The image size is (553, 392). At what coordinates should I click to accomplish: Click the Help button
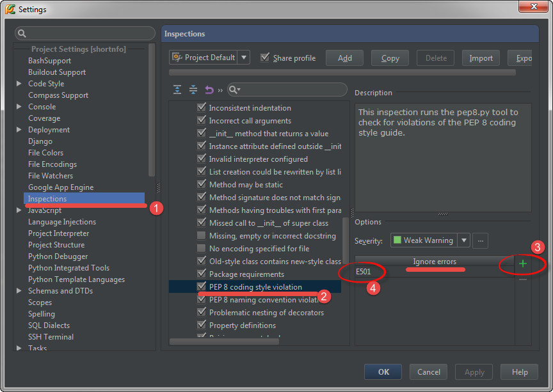[520, 372]
